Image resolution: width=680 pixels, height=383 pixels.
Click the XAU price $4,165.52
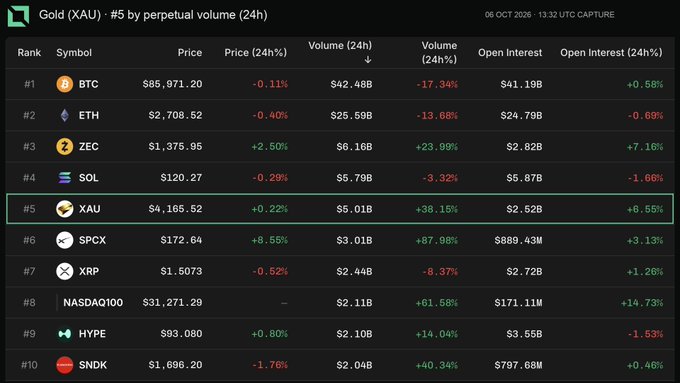coord(175,209)
